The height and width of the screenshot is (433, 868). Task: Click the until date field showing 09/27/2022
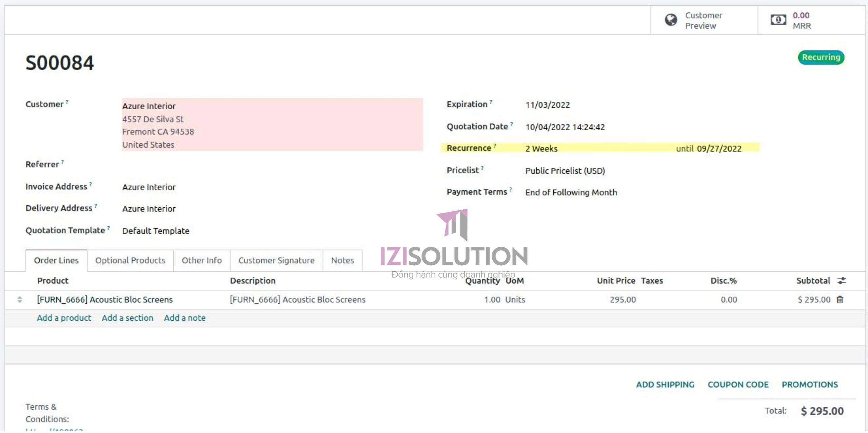click(x=719, y=148)
